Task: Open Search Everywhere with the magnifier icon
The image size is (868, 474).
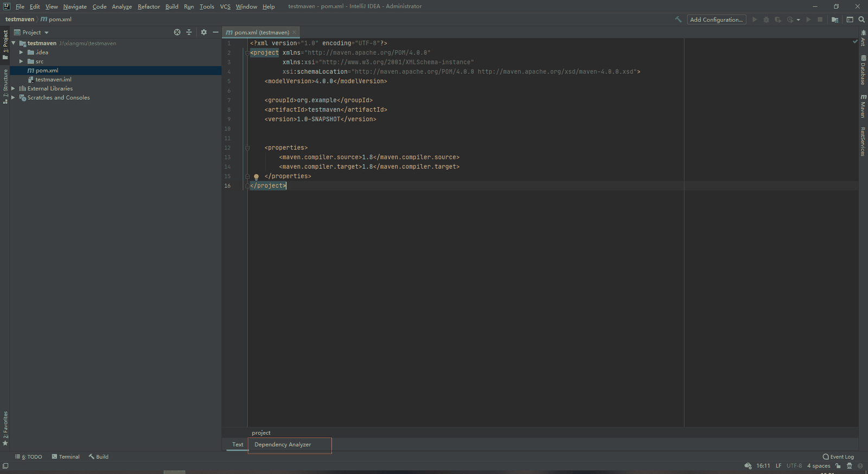Action: point(861,20)
